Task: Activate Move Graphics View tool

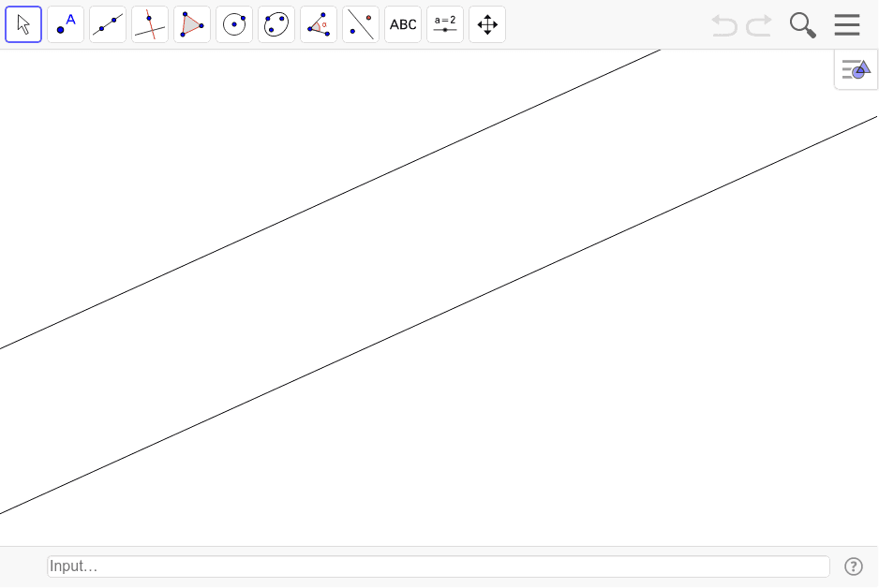Action: click(x=487, y=24)
